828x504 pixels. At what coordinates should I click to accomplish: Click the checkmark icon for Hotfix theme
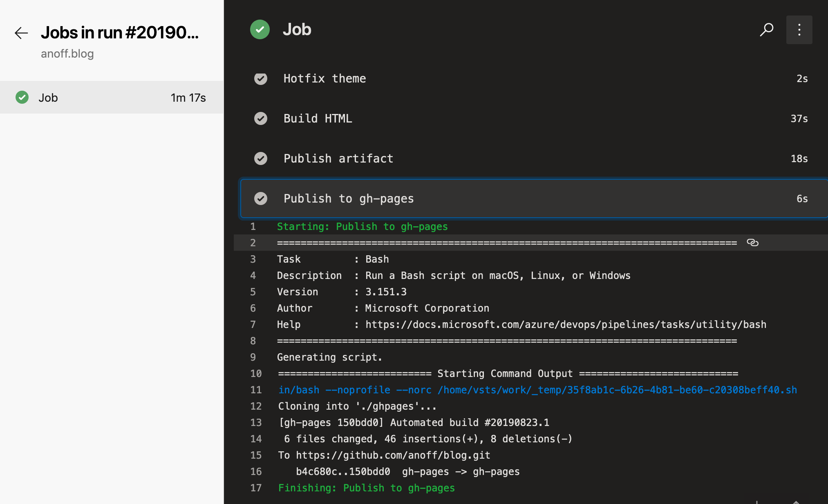pos(261,78)
